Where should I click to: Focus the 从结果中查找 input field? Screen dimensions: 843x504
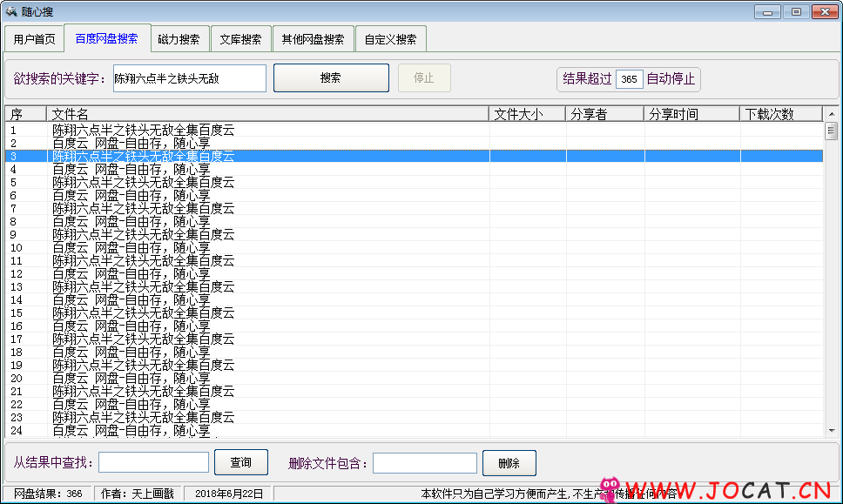tap(154, 462)
